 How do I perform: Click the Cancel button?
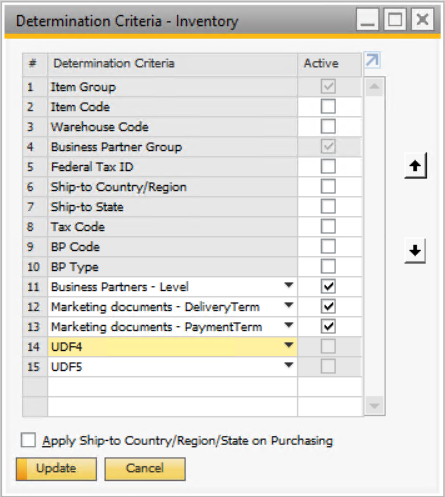tap(145, 469)
